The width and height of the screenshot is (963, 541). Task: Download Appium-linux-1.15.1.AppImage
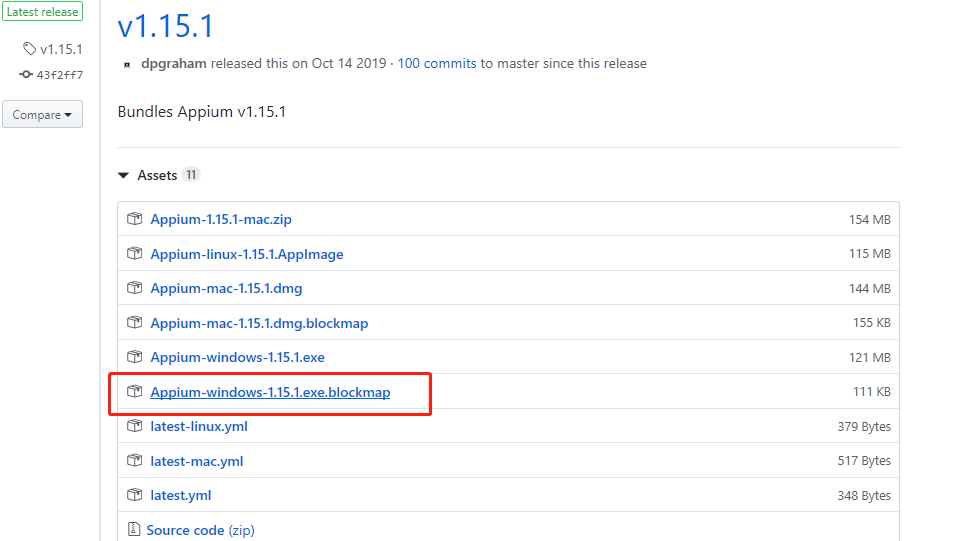tap(247, 254)
